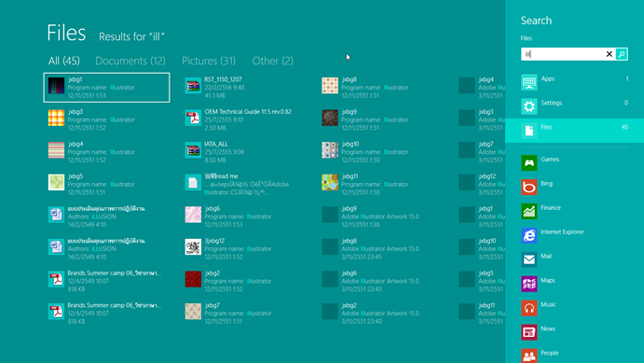
Task: Open jxbg4 striped thumbnail dated 1:52
Action: point(56,150)
